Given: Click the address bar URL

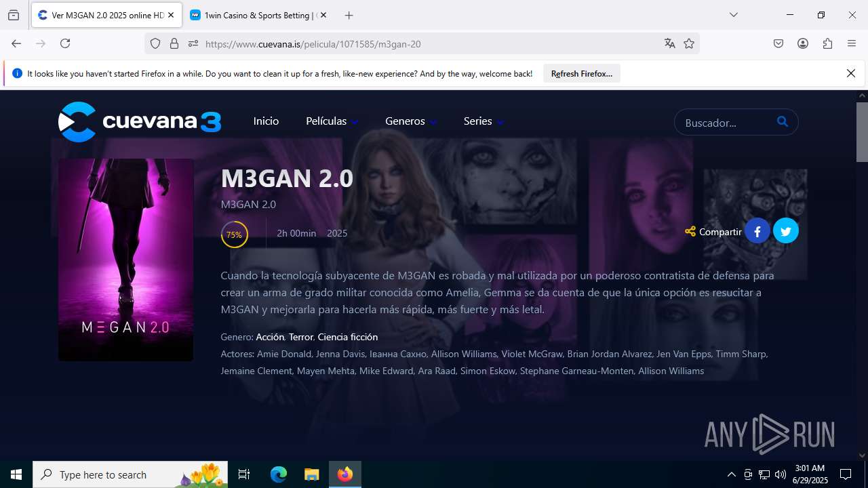Looking at the screenshot, I should (x=313, y=44).
